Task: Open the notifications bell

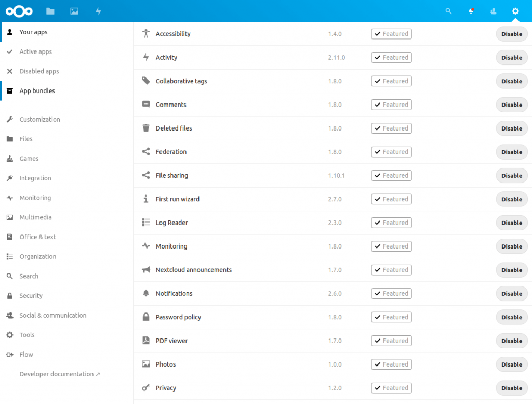Action: 471,11
